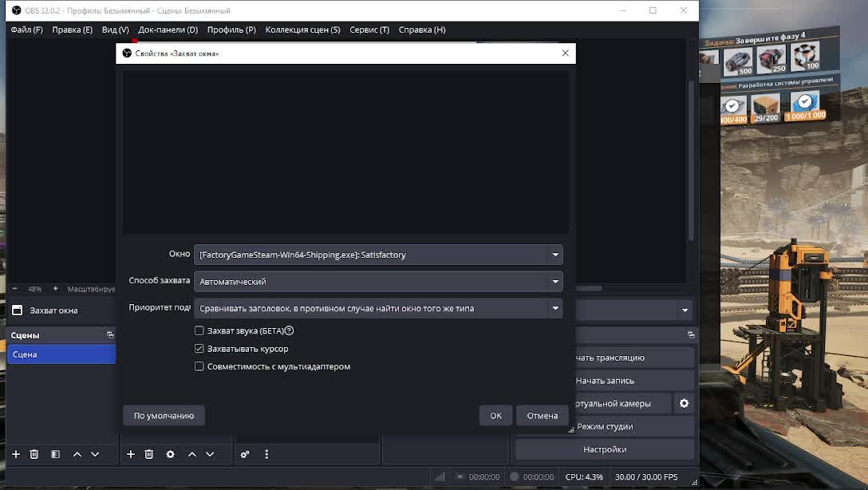
Task: Click the 48% preview scale value
Action: [35, 289]
